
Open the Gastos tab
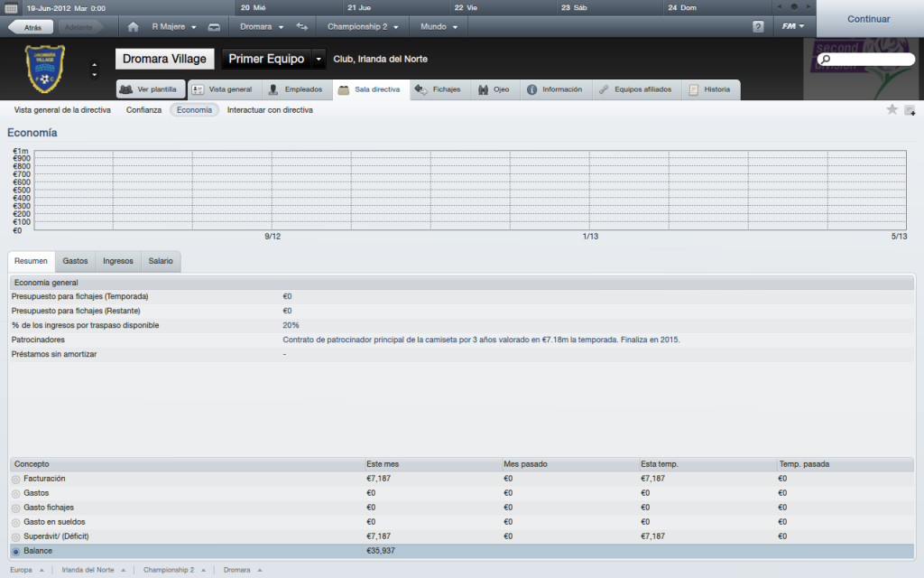pos(75,261)
